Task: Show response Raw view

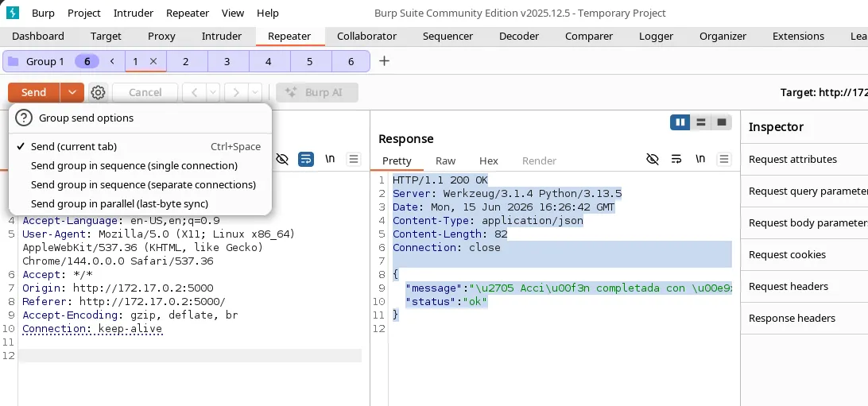Action: pos(446,161)
